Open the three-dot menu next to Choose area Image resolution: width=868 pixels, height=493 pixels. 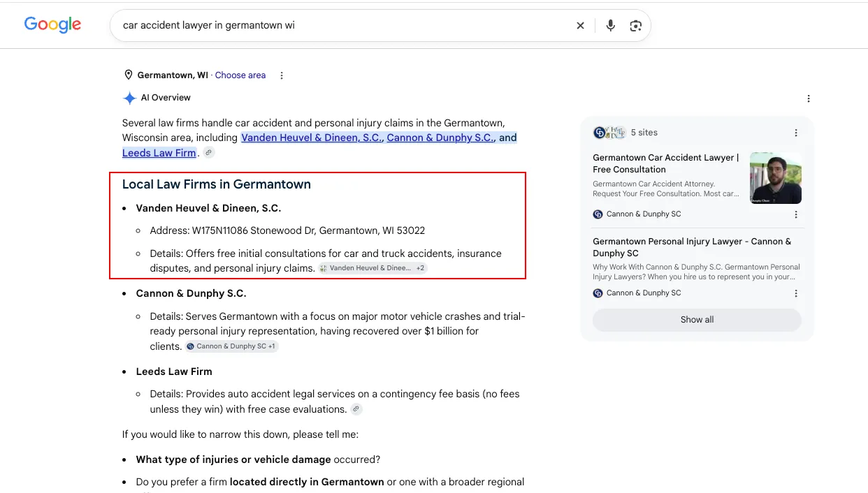[x=282, y=75]
